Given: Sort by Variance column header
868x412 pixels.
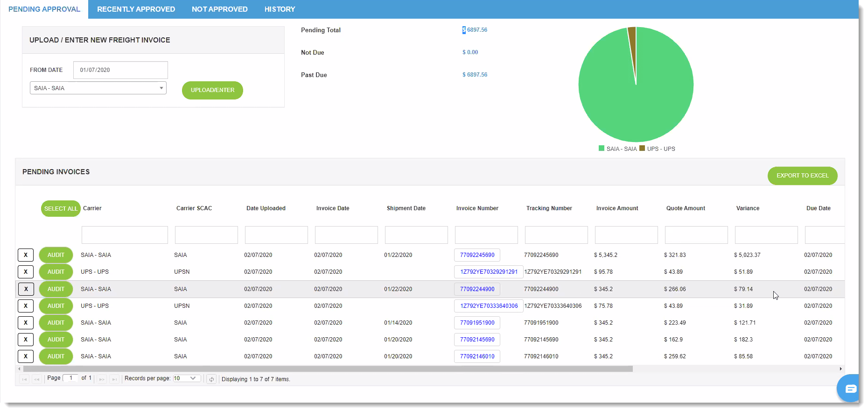Looking at the screenshot, I should tap(748, 208).
